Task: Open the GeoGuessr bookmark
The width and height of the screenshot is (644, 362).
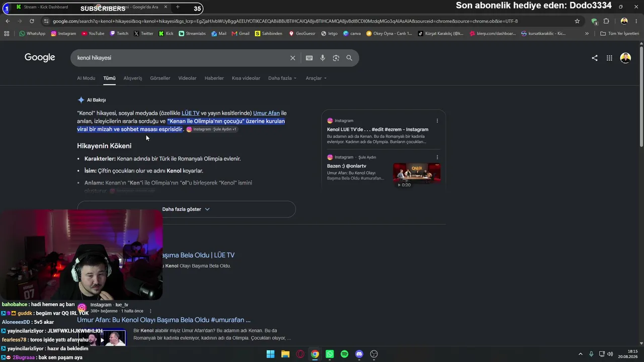Action: tap(302, 34)
